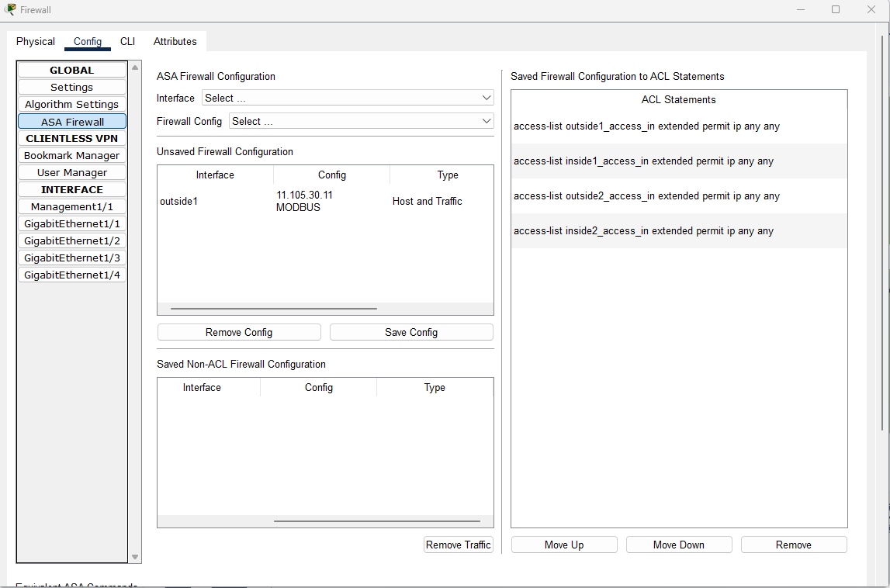
Task: Click the Remove button under ACL Statements
Action: [793, 544]
